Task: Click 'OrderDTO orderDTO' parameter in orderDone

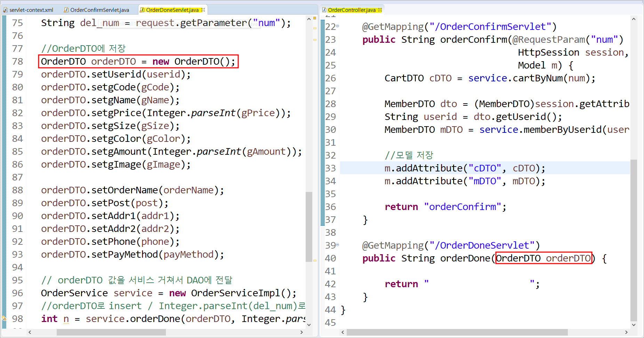Action: [544, 258]
